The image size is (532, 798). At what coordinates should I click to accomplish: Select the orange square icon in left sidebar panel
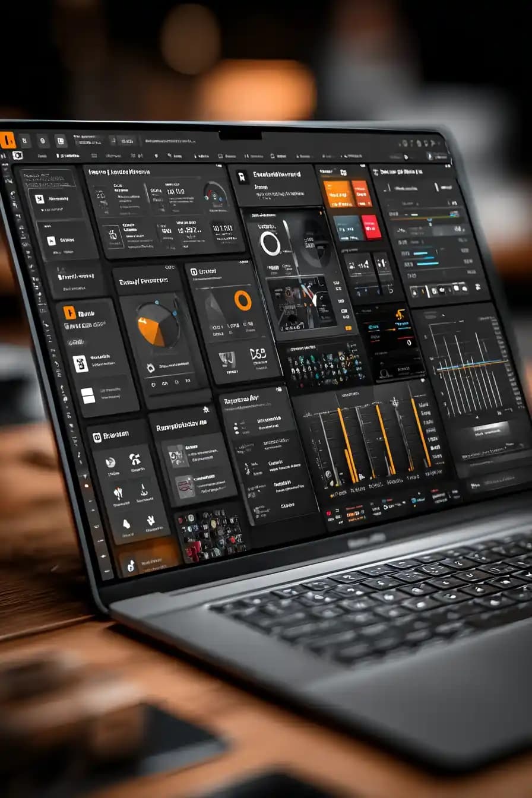point(69,312)
